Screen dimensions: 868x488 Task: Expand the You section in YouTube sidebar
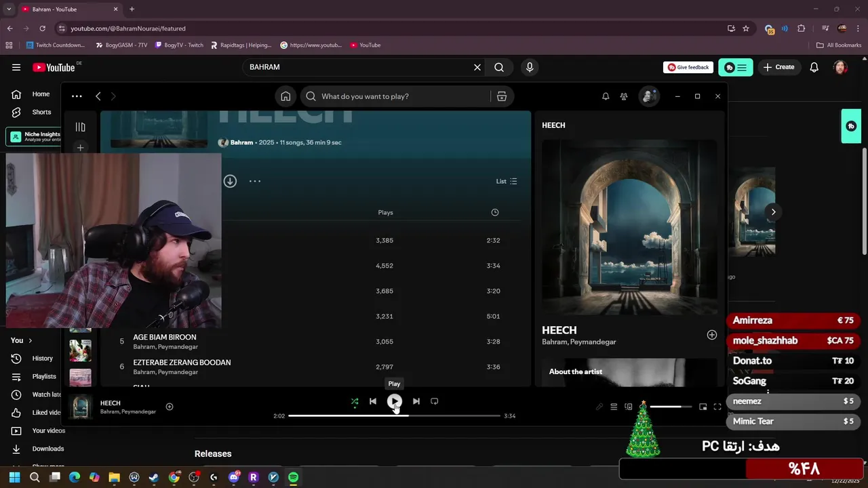[22, 340]
